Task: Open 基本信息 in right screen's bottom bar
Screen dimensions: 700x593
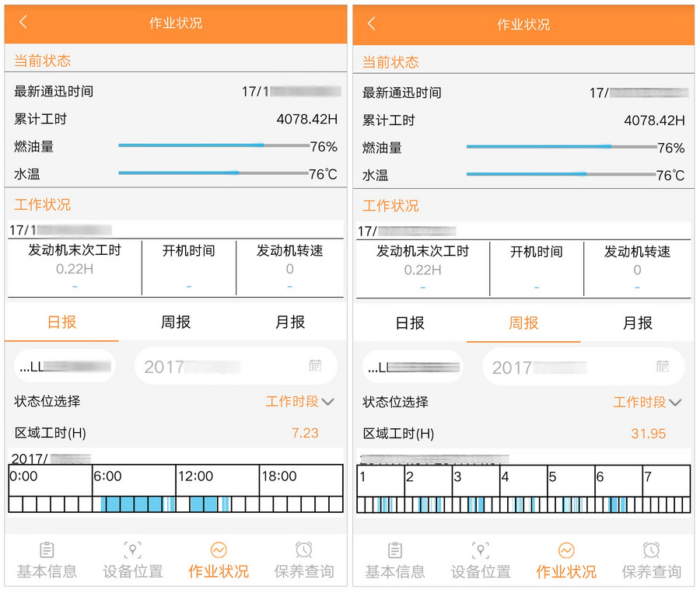Action: pos(395,561)
